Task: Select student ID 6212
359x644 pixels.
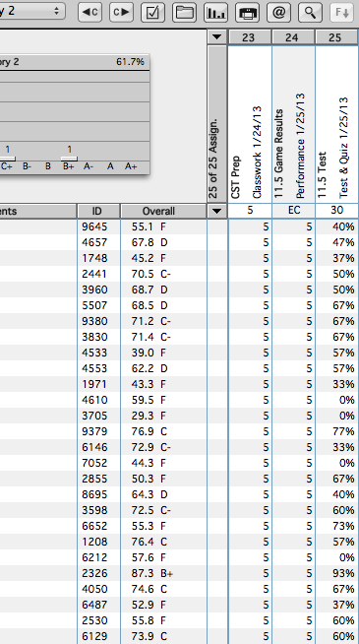Action: 94,557
